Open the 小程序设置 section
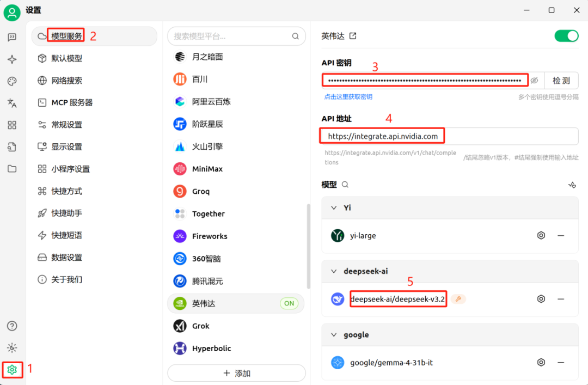 95,169
